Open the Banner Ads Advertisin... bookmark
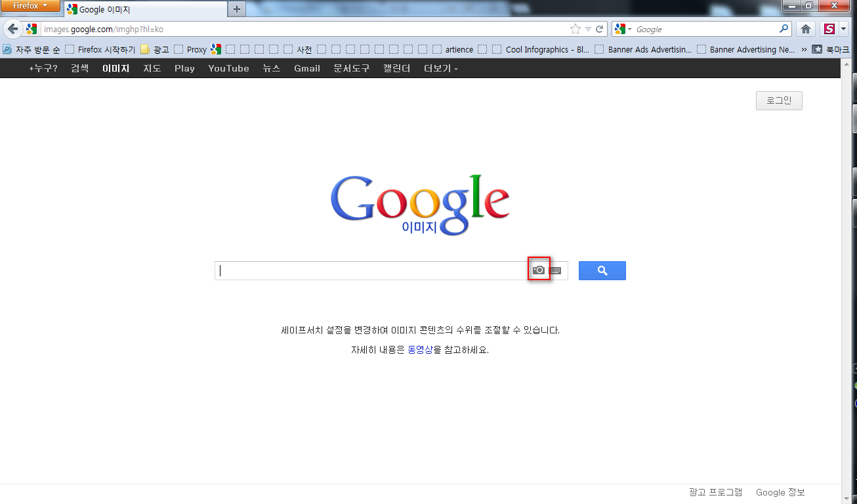Screen dimensions: 857x504 pos(643,49)
